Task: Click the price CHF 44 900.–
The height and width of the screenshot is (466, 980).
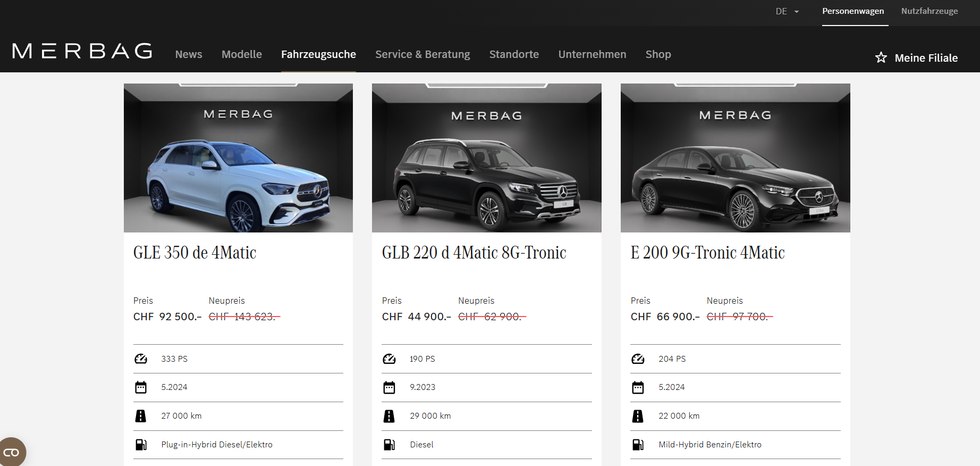Action: pos(417,317)
